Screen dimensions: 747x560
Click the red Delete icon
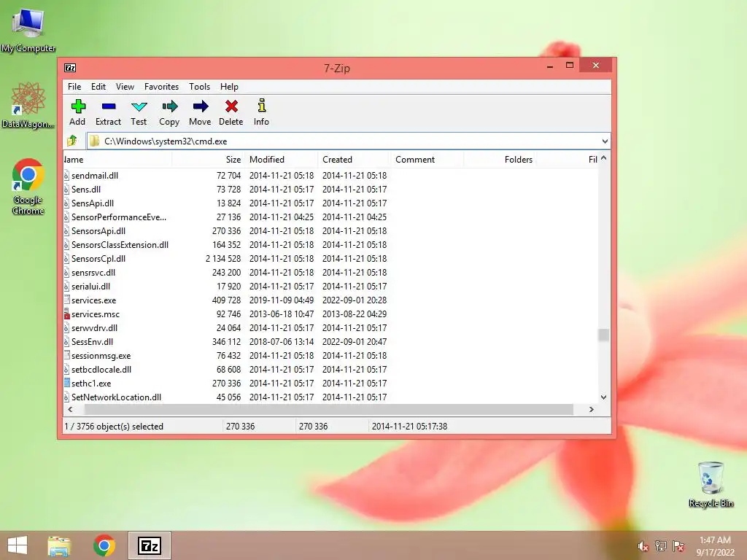tap(231, 106)
